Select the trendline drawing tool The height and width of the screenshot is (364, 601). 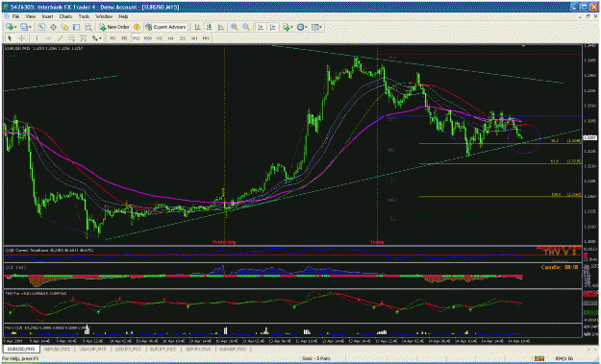60,38
